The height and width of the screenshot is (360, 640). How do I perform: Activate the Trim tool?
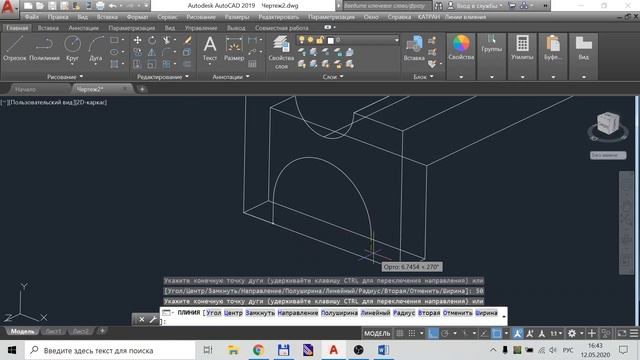[x=166, y=40]
